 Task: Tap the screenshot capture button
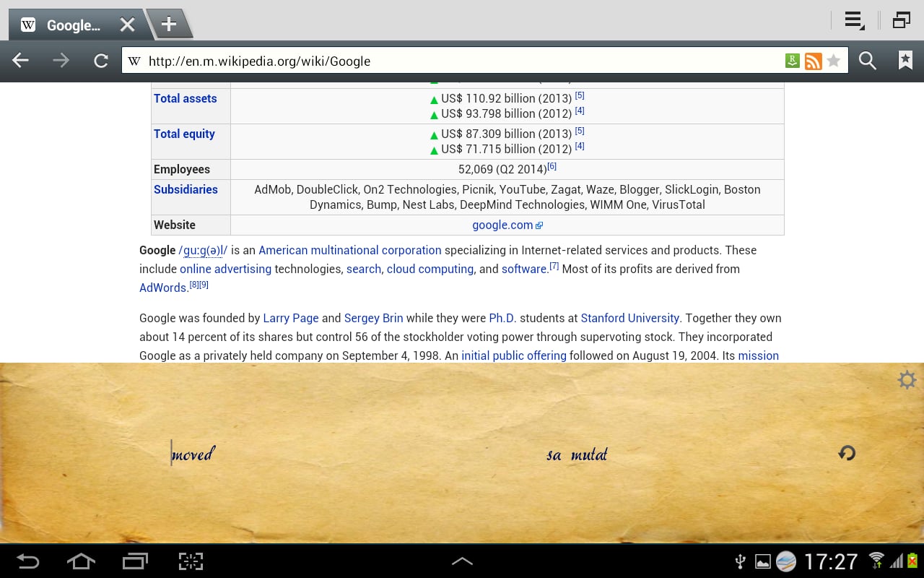pyautogui.click(x=191, y=561)
